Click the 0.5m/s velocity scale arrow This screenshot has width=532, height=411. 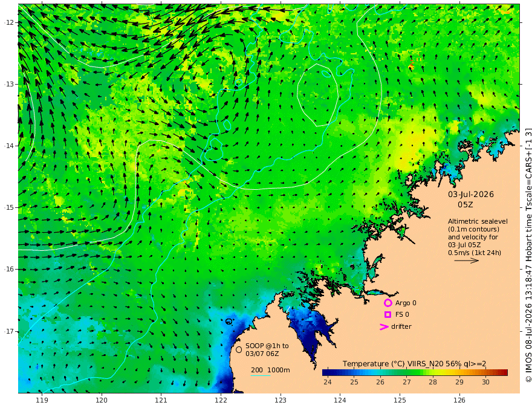(x=467, y=261)
